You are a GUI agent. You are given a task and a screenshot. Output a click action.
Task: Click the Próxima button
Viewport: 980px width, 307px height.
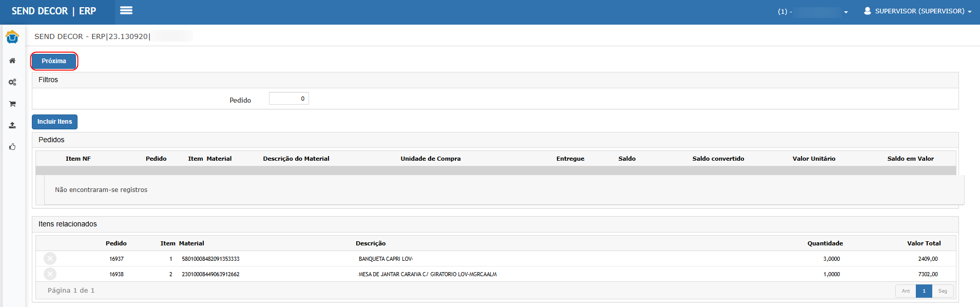(x=54, y=61)
